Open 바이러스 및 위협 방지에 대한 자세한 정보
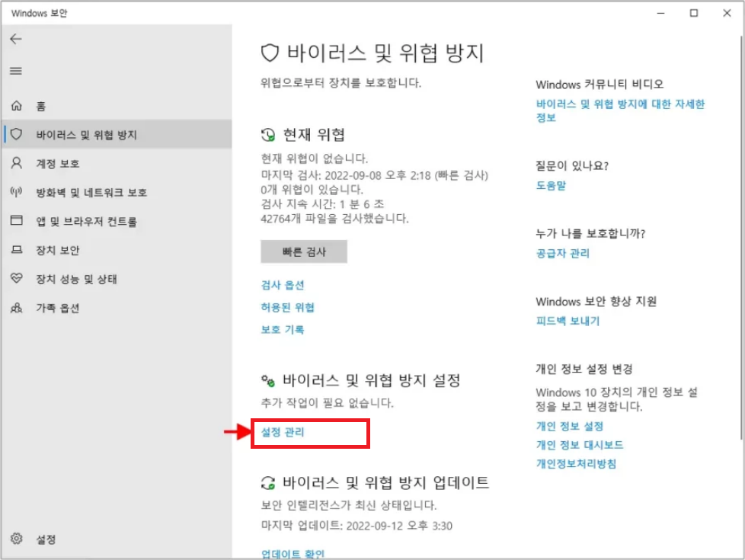The width and height of the screenshot is (745, 560). click(621, 110)
